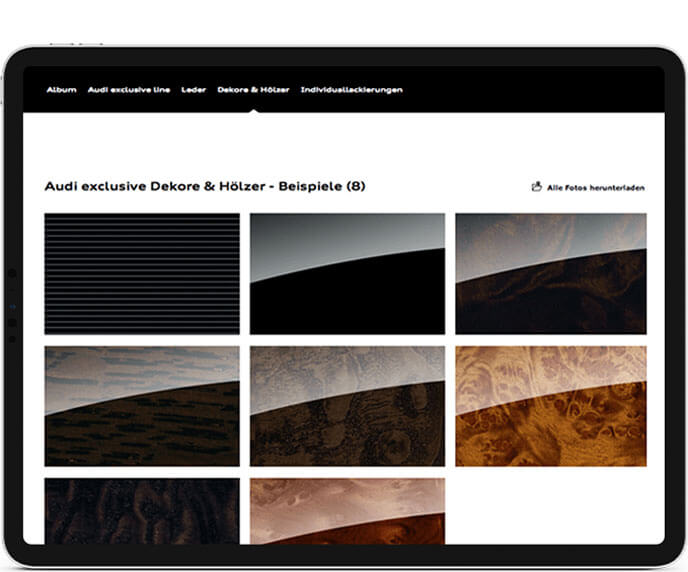View the plain black piano finish thumbnail
Viewport: 688px width, 572px height.
(347, 273)
